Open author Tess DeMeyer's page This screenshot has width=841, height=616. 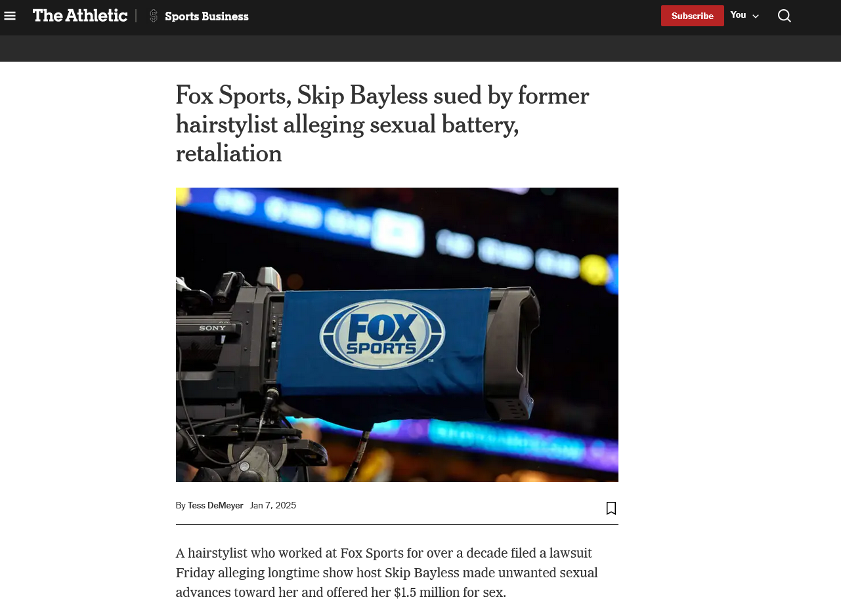coord(215,506)
